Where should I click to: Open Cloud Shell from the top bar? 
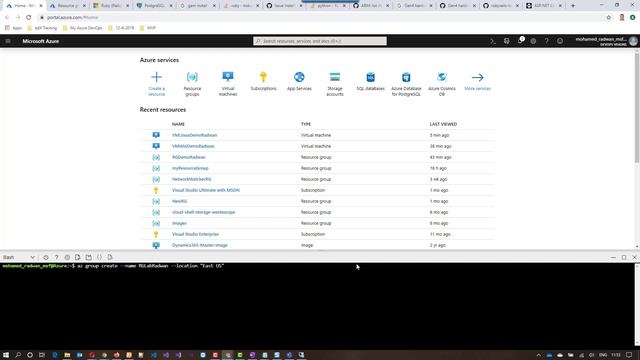coord(493,41)
